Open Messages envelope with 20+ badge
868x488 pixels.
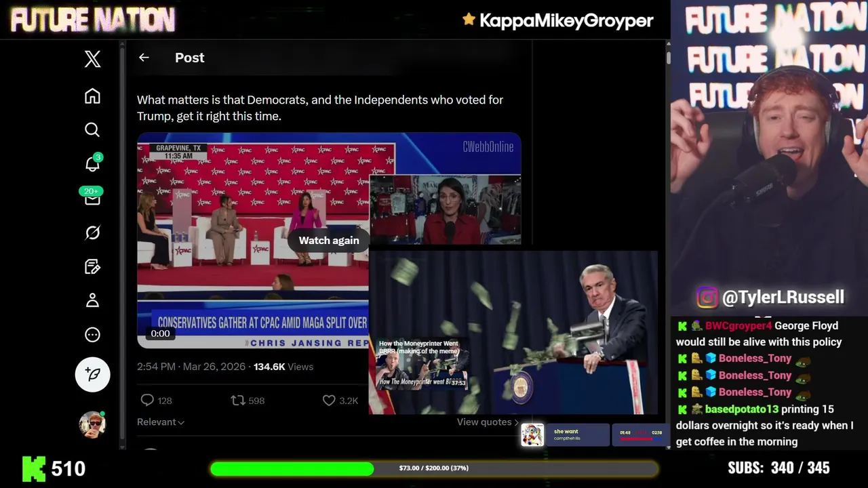click(x=92, y=197)
